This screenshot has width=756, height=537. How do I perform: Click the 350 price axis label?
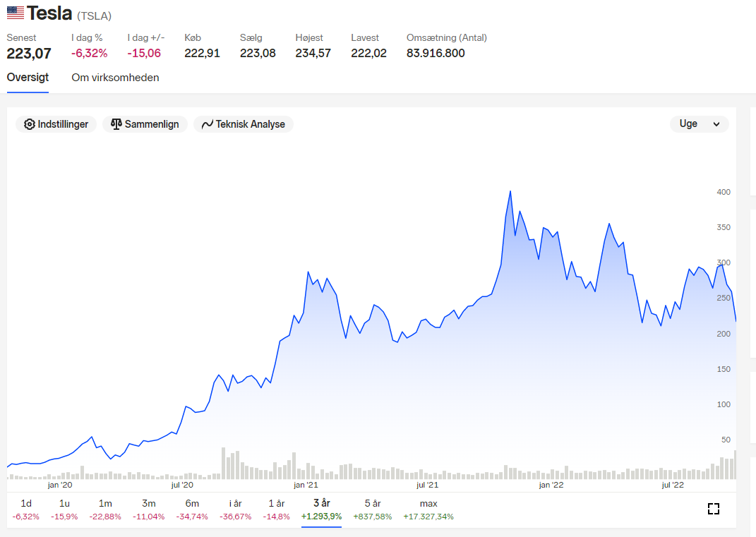[x=724, y=227]
